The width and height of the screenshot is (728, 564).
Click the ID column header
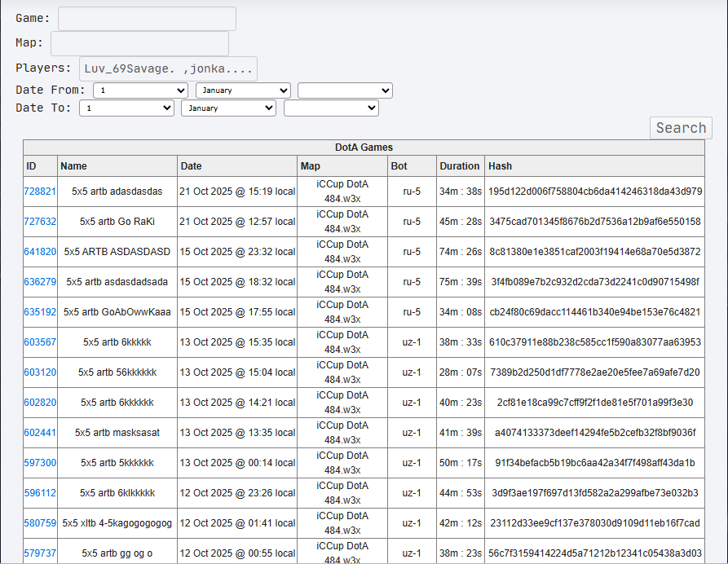[41, 166]
